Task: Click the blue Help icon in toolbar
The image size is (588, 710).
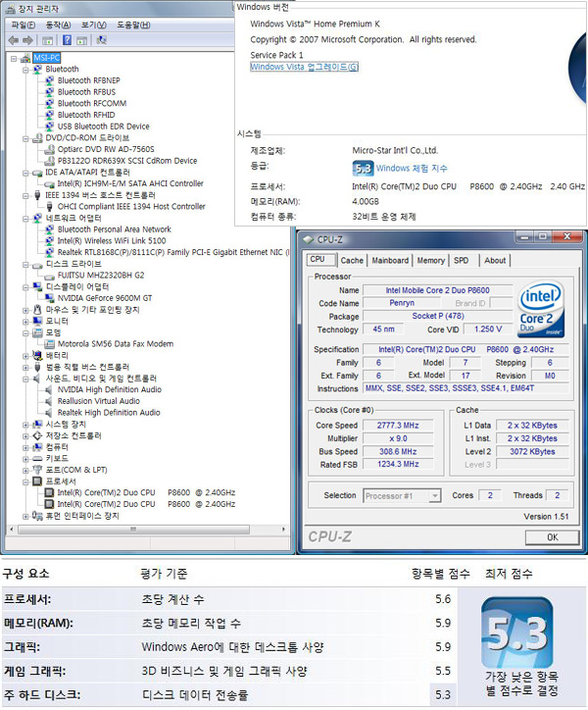Action: (x=67, y=40)
